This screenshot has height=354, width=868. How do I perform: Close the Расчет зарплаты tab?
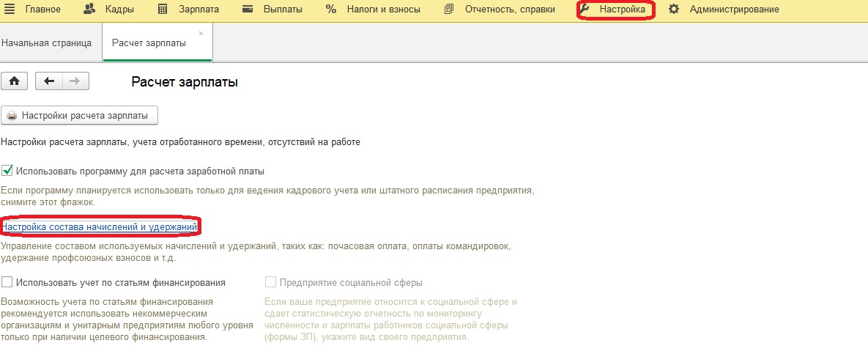[201, 33]
